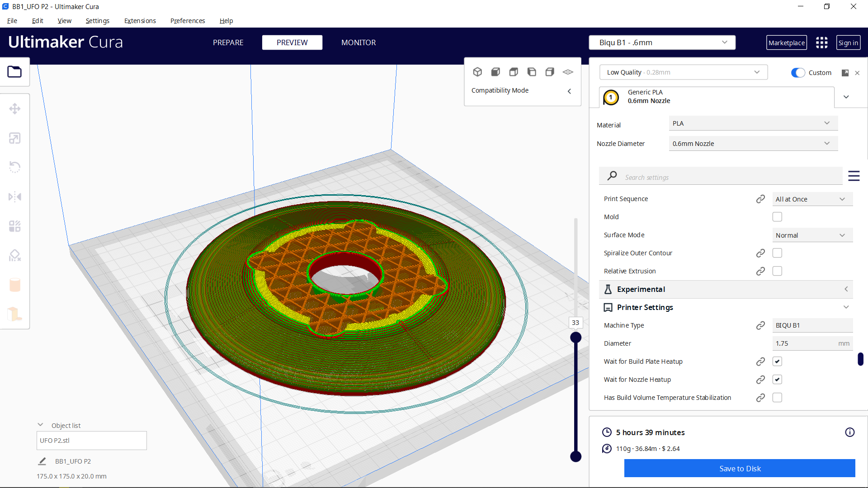Select the Mirror tool

(15, 197)
